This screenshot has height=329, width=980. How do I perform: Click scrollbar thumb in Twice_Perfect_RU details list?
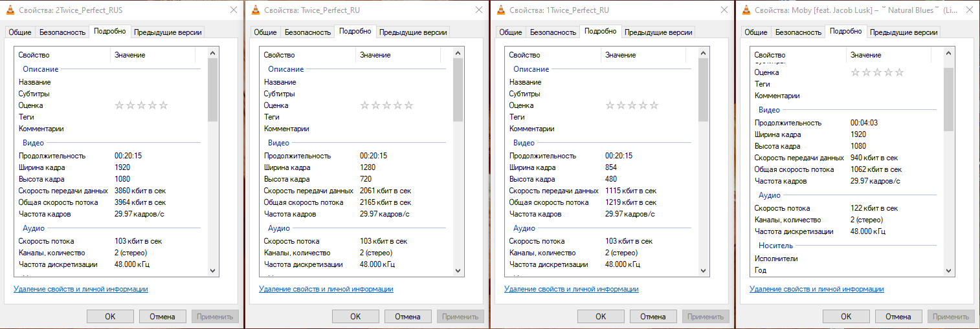458,90
